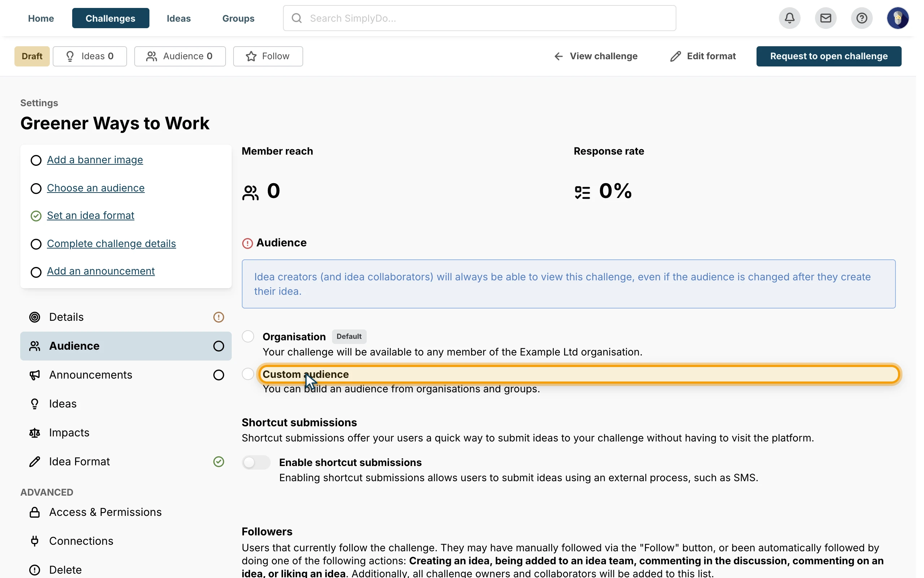Viewport: 924px width, 578px height.
Task: Click the Delete warning icon in sidebar
Action: (35, 570)
